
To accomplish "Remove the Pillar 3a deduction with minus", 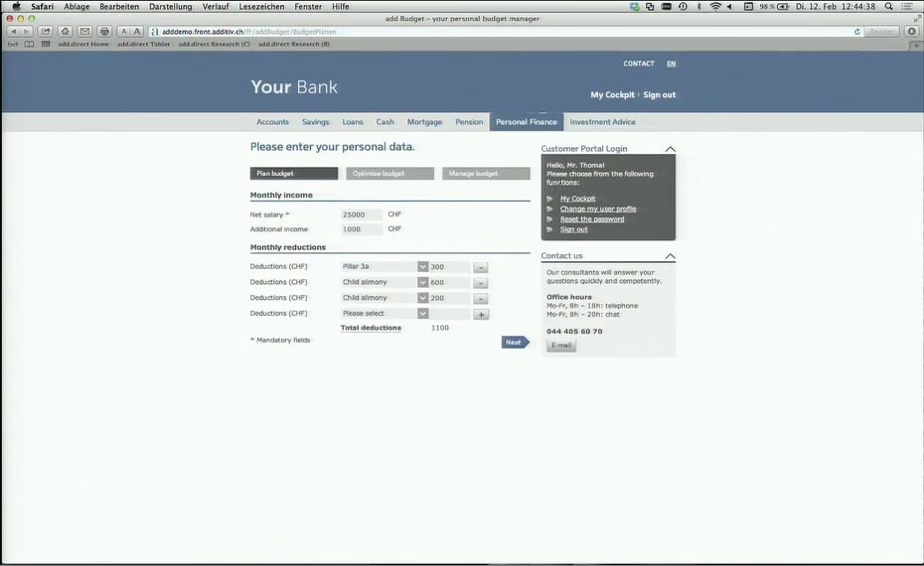I will [x=480, y=267].
